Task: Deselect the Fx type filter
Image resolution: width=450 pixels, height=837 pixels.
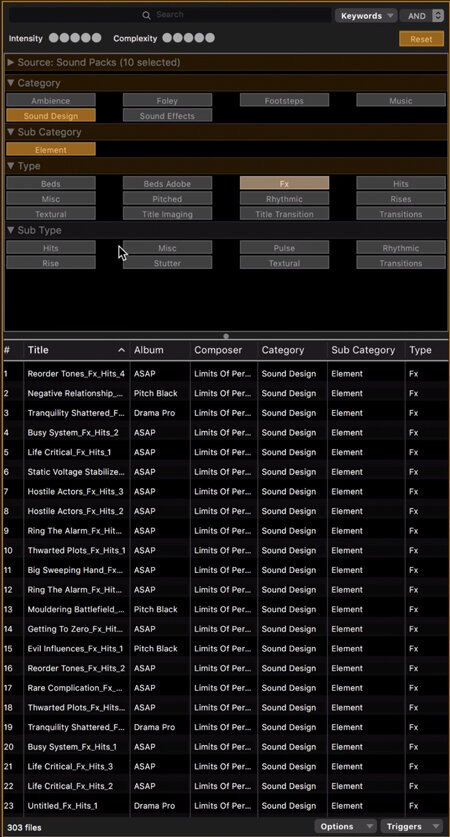Action: 284,184
